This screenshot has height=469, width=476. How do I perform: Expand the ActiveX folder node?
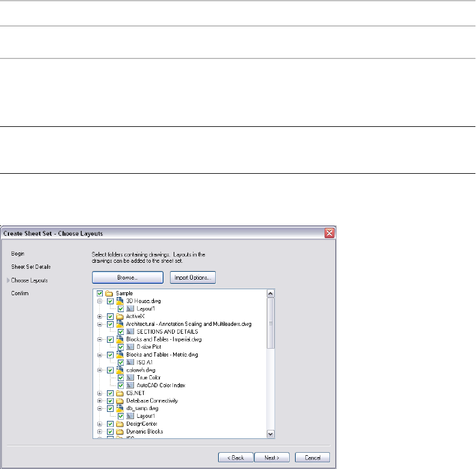point(100,316)
